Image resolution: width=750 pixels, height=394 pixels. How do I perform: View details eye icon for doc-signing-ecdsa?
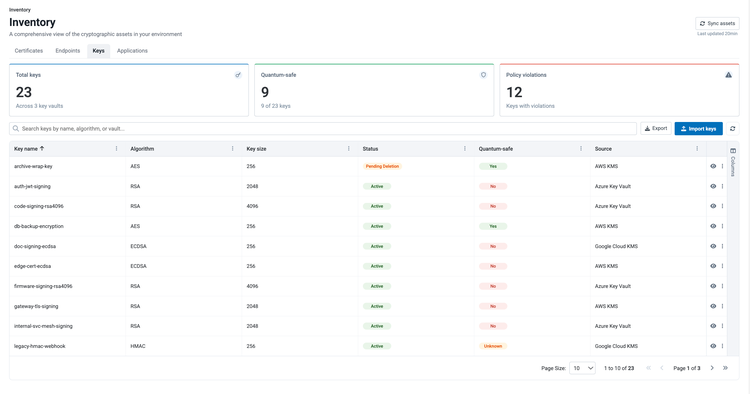713,246
